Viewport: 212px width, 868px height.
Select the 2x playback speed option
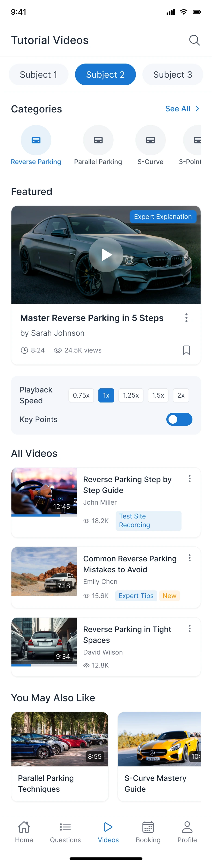181,395
